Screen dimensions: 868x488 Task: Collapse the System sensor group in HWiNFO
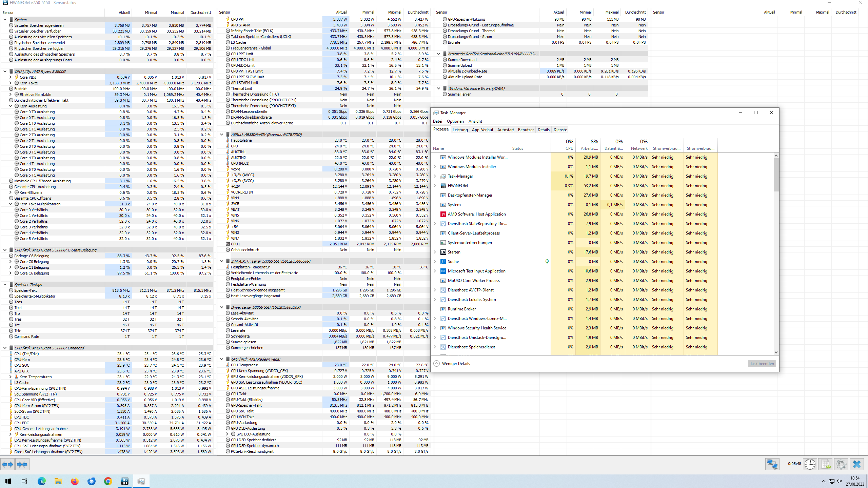[5, 19]
